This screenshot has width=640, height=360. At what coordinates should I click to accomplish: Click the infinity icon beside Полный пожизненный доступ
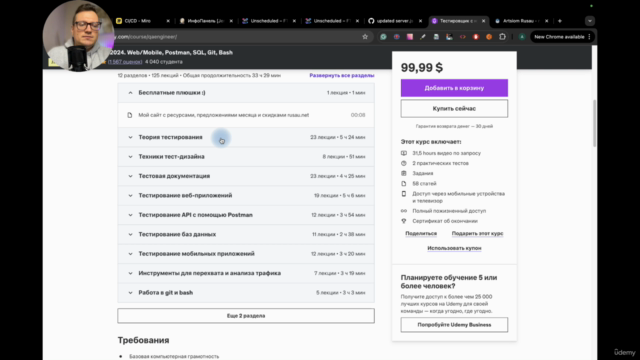pos(404,211)
